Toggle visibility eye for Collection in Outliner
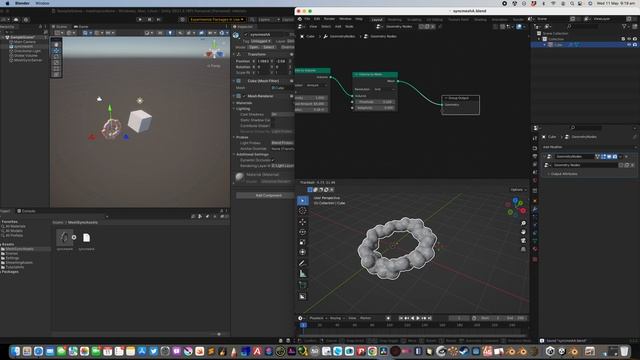The width and height of the screenshot is (640, 360). click(x=629, y=39)
